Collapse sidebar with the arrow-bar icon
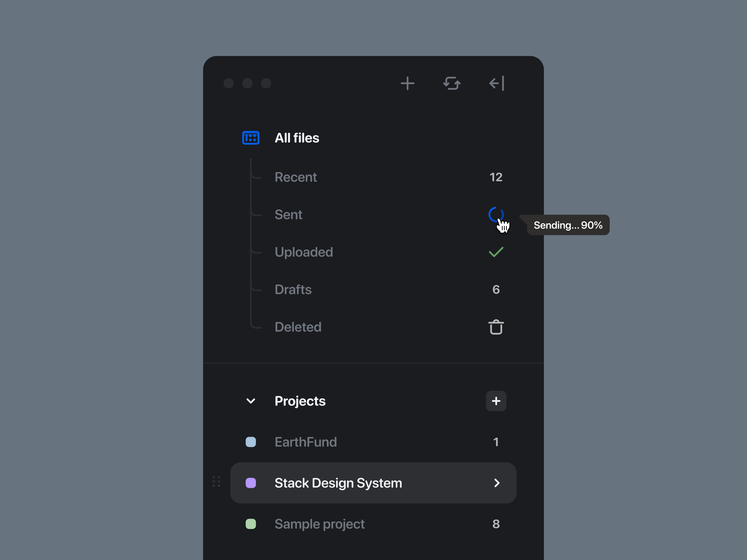747x560 pixels. point(497,83)
